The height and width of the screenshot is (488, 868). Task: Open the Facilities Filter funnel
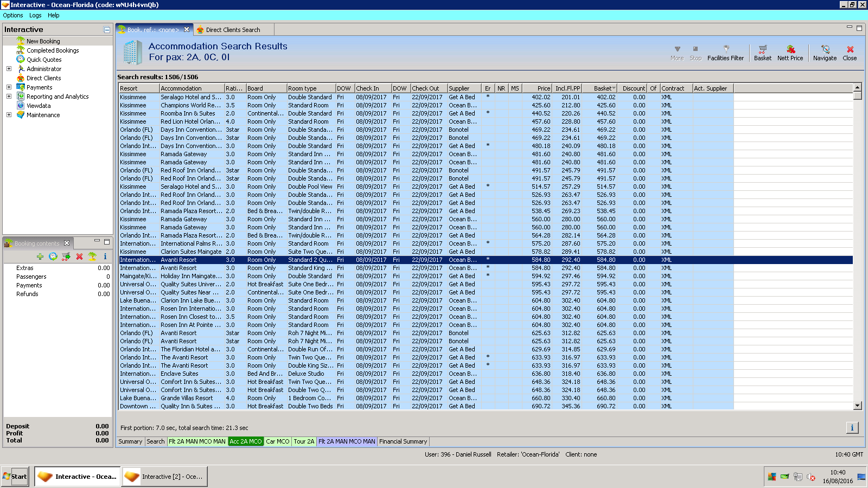[725, 53]
